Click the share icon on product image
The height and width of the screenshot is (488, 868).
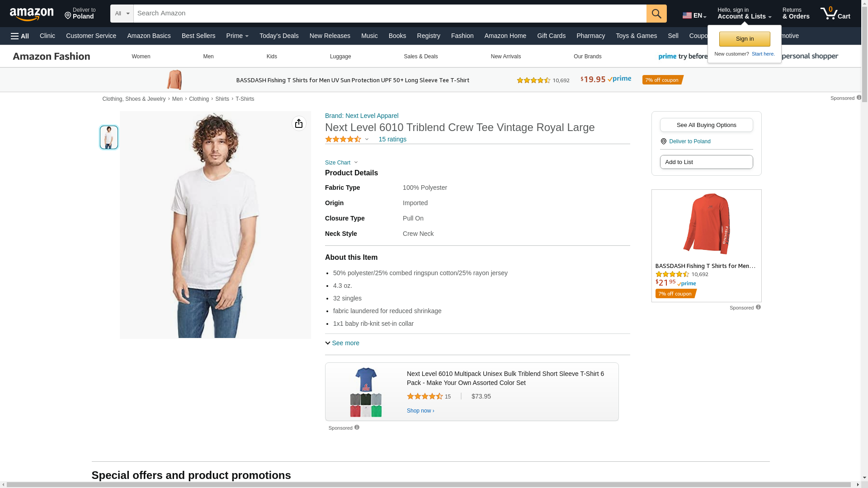pos(299,123)
